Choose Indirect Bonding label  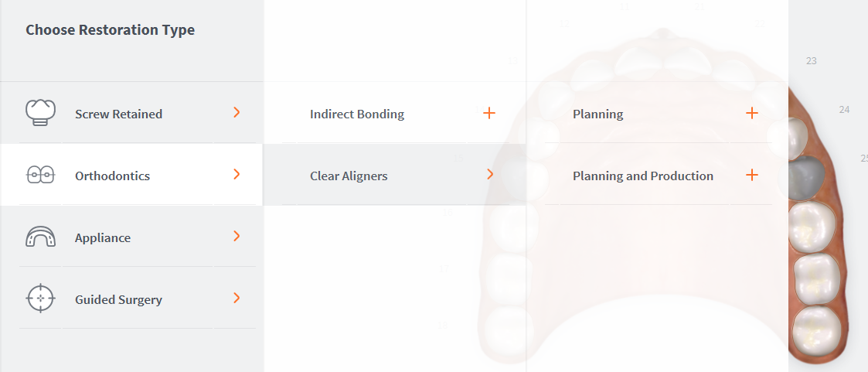tap(356, 114)
